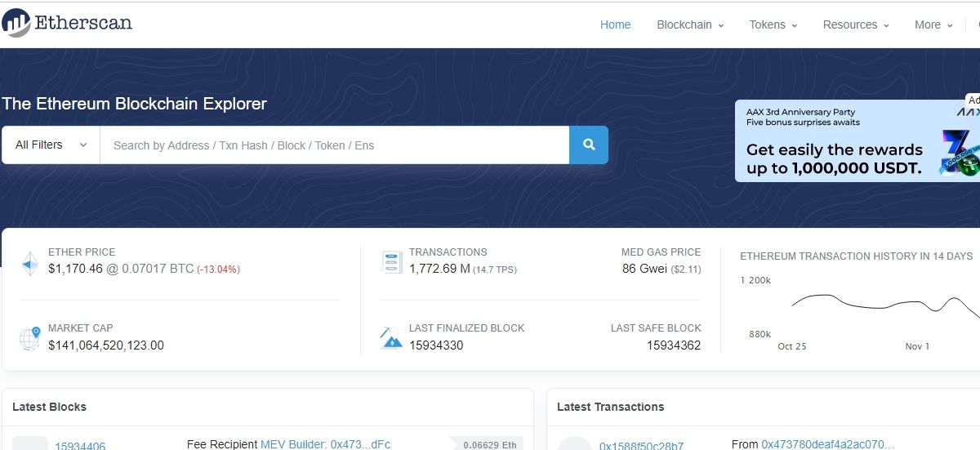Image resolution: width=980 pixels, height=450 pixels.
Task: Open the All Filters dropdown
Action: pos(51,145)
